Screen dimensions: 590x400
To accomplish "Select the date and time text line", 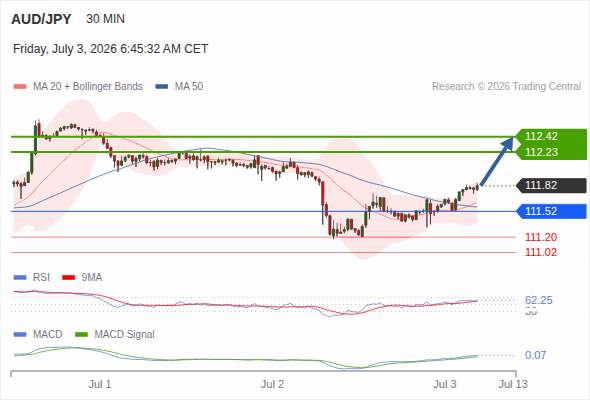I will coord(110,49).
